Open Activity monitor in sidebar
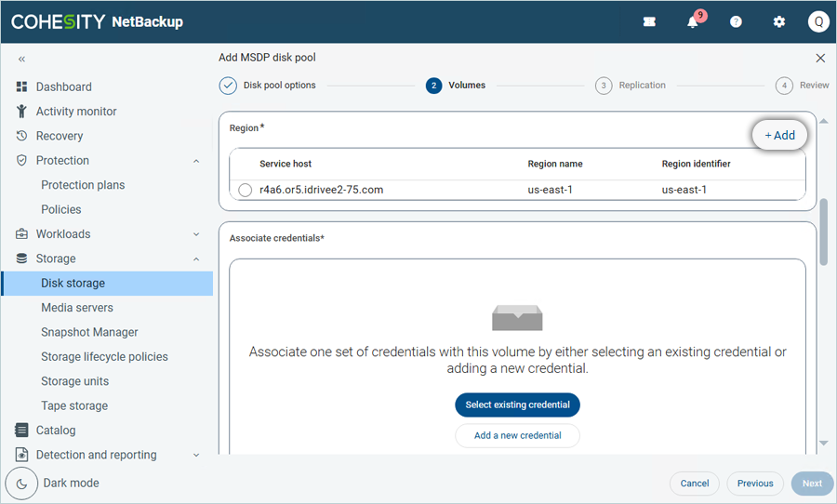 [x=76, y=112]
